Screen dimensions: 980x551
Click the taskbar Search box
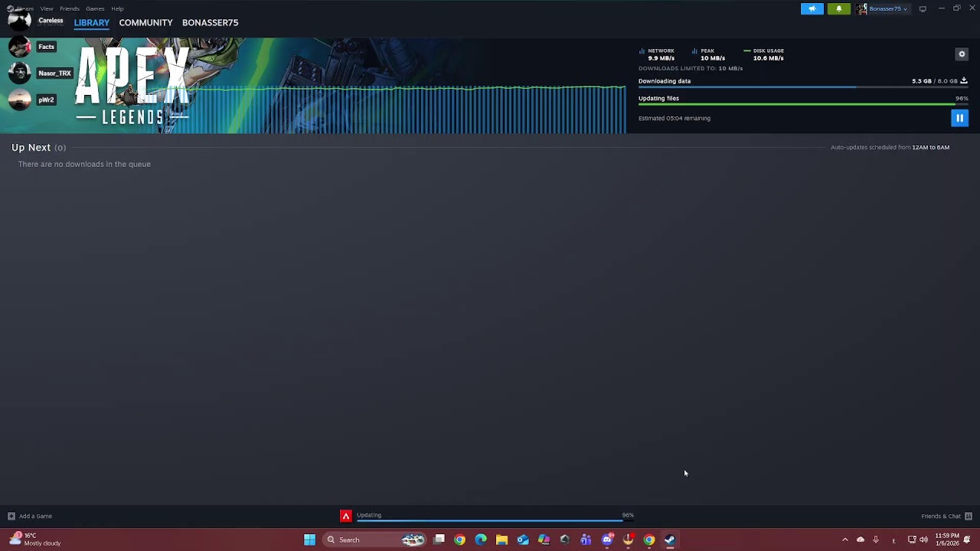[375, 540]
